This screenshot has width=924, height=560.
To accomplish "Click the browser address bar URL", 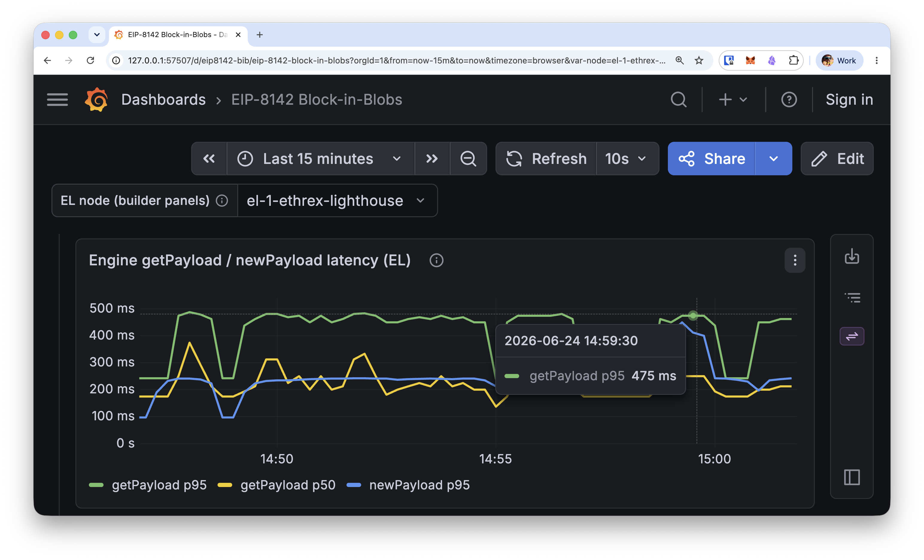I will 396,60.
